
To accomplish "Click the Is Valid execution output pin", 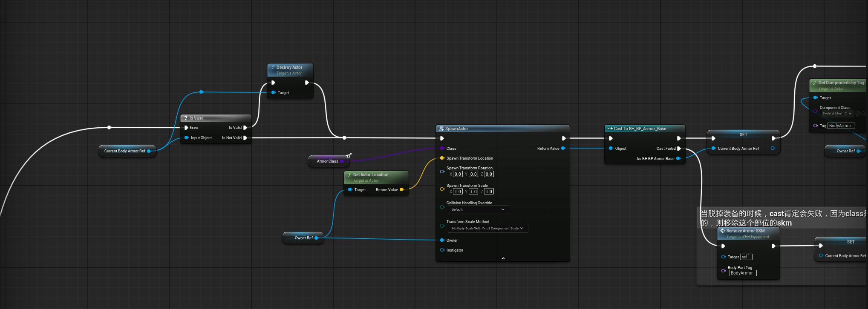I will click(245, 128).
